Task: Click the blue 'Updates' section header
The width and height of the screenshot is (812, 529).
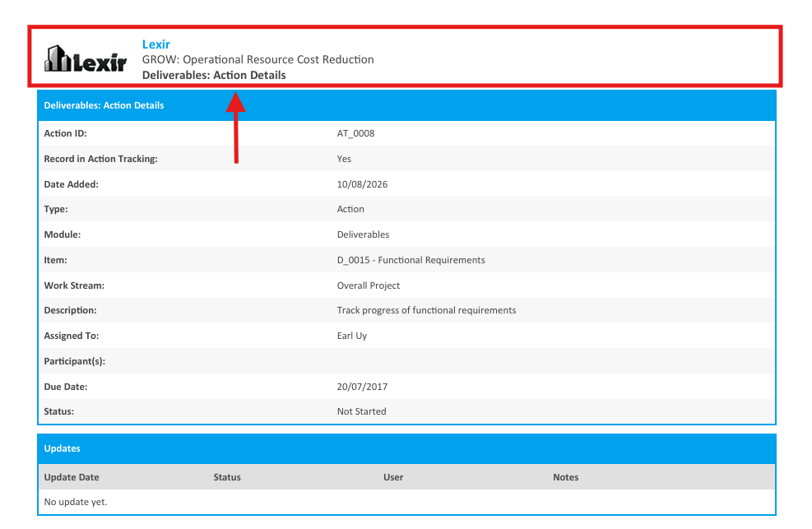Action: click(406, 448)
